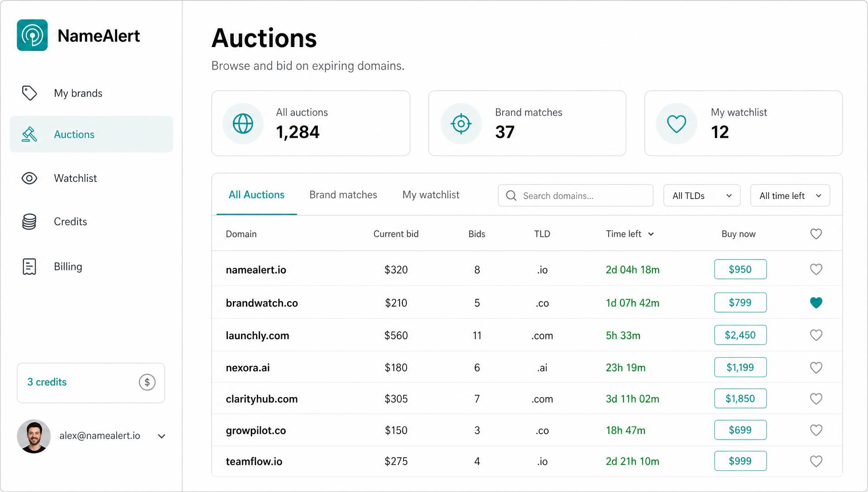
Task: Click the Watchlist eye icon
Action: pos(29,178)
